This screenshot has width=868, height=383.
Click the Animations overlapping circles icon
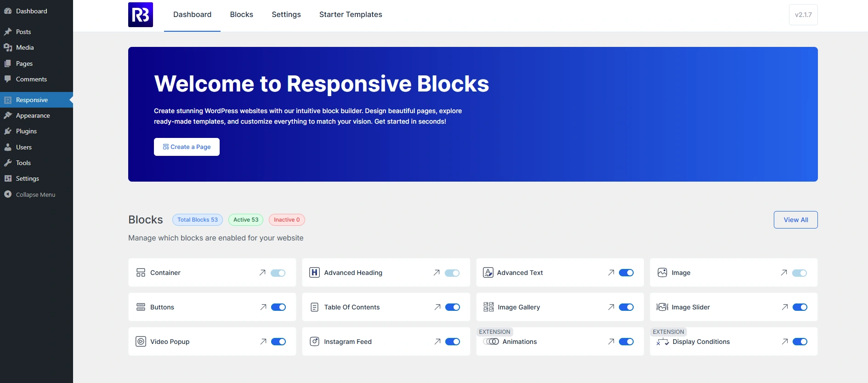click(491, 342)
